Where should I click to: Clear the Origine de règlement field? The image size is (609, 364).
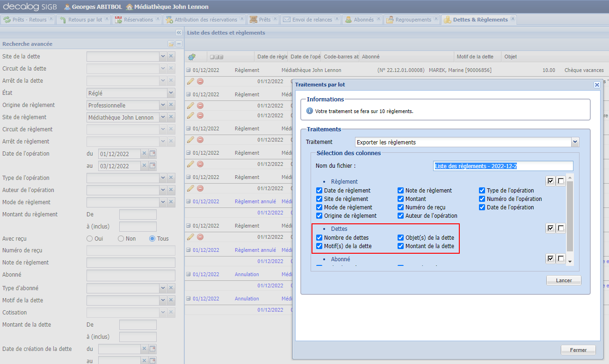click(171, 105)
